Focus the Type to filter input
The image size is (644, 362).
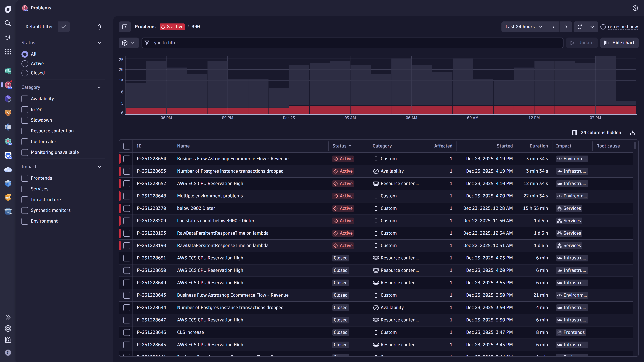point(353,43)
